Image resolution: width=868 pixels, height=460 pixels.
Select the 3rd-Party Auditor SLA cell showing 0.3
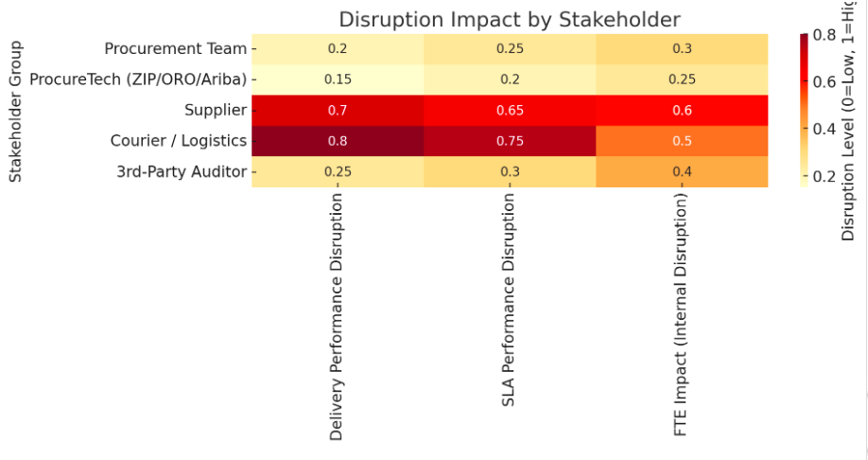coord(510,171)
